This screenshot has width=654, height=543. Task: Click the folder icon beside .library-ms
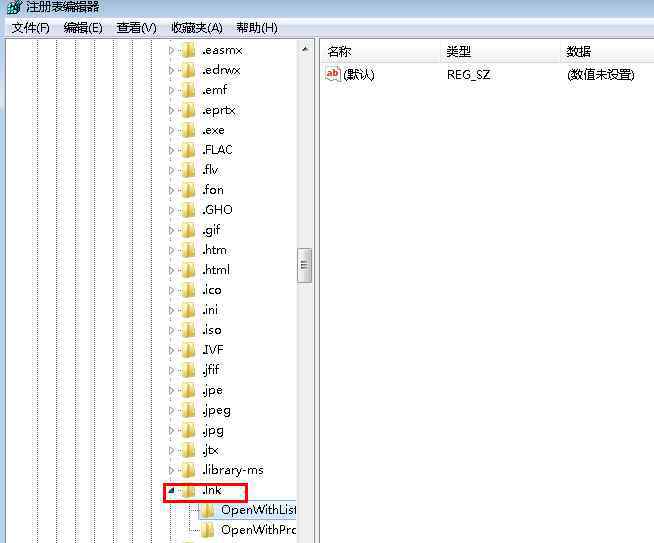point(188,470)
